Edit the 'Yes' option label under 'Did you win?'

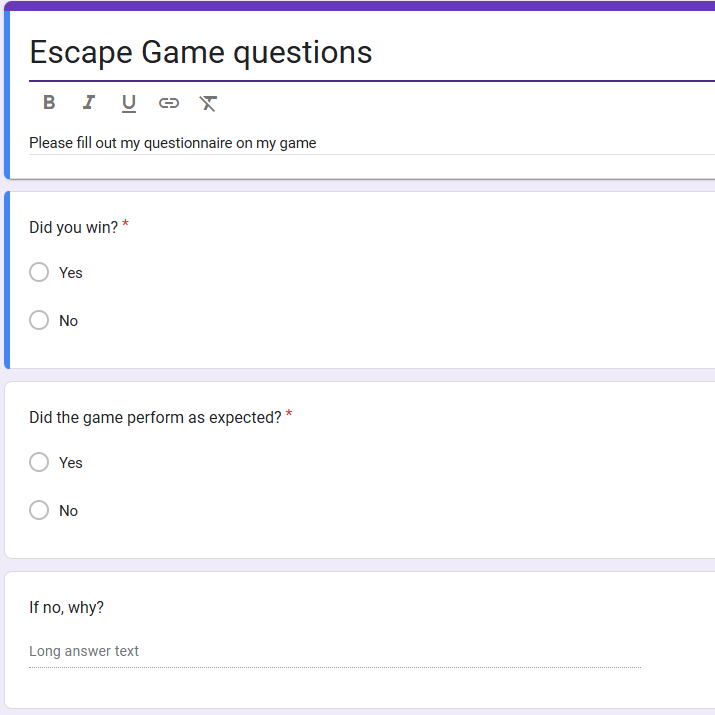71,273
